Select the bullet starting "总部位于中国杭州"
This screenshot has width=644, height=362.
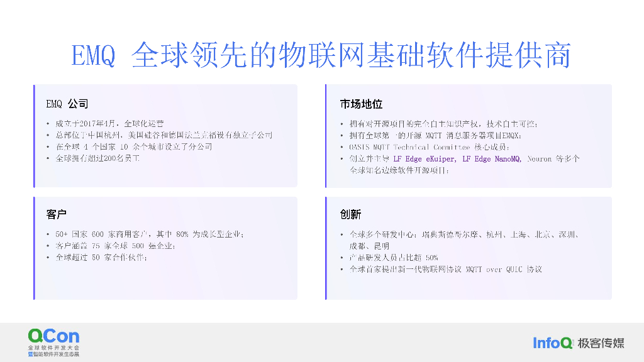(x=164, y=135)
